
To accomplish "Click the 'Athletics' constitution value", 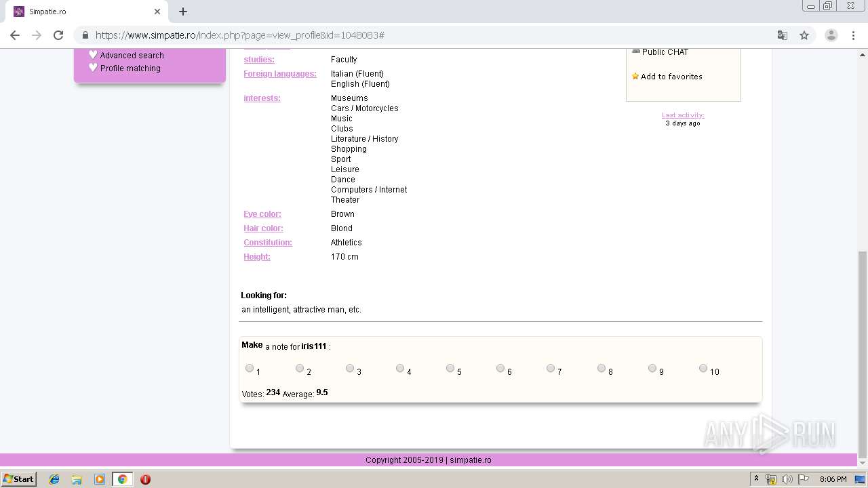I will click(x=347, y=243).
